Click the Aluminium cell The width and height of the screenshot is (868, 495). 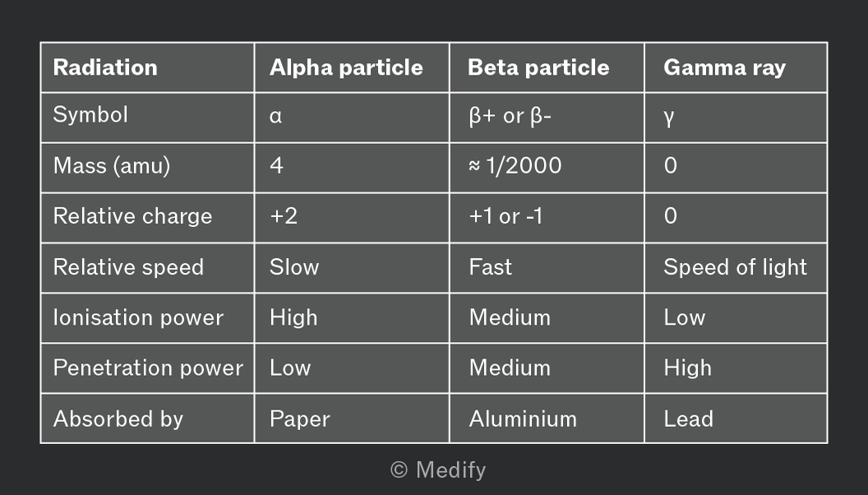[547, 419]
